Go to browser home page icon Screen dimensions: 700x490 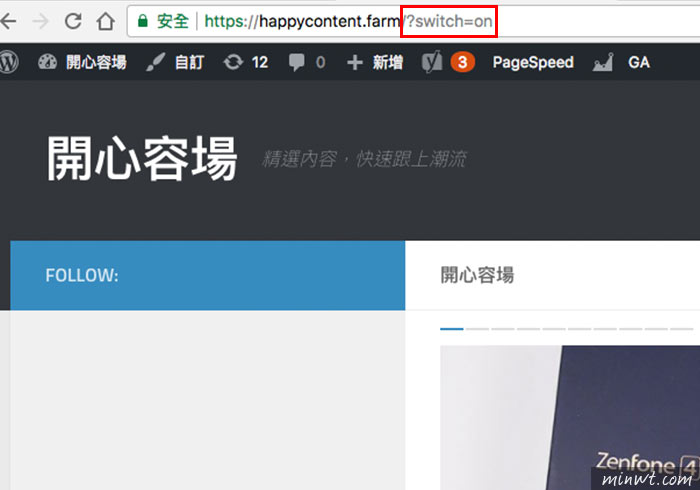[x=106, y=21]
